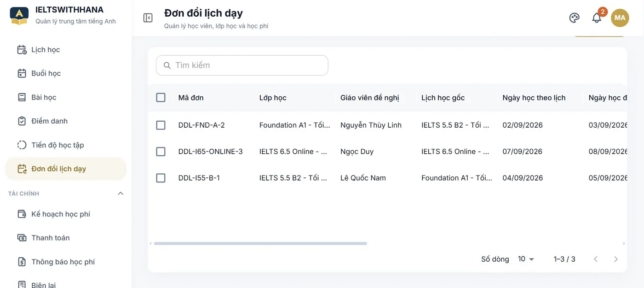
Task: Sort by Mã đơn column header
Action: 191,98
